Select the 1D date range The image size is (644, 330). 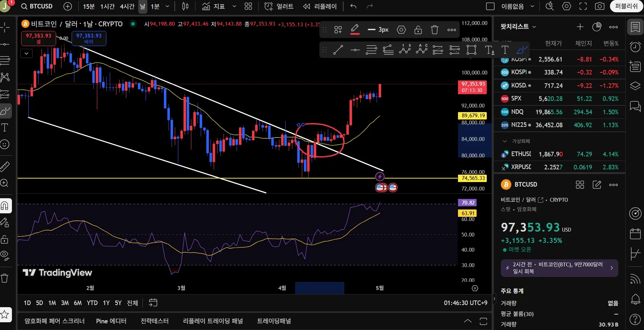click(27, 303)
